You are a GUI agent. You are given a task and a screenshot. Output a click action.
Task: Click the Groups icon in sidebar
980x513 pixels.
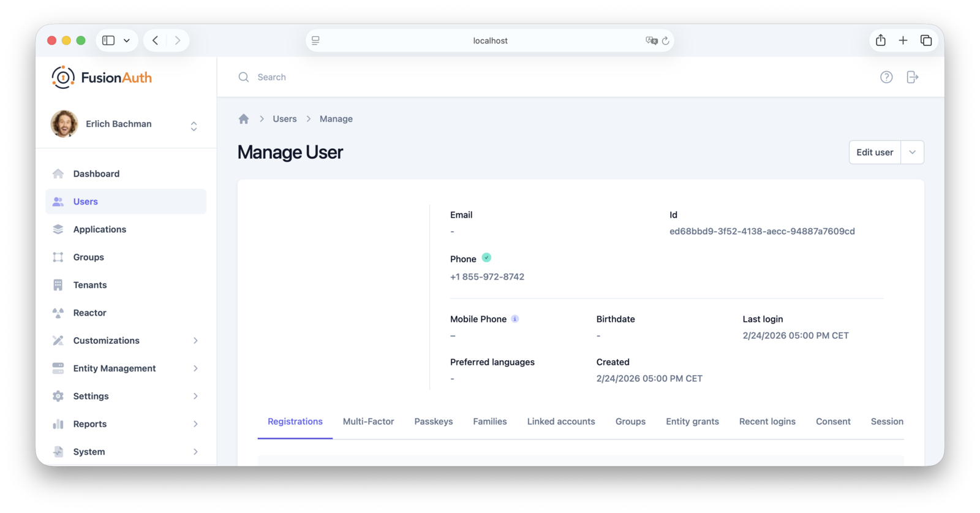(x=58, y=257)
